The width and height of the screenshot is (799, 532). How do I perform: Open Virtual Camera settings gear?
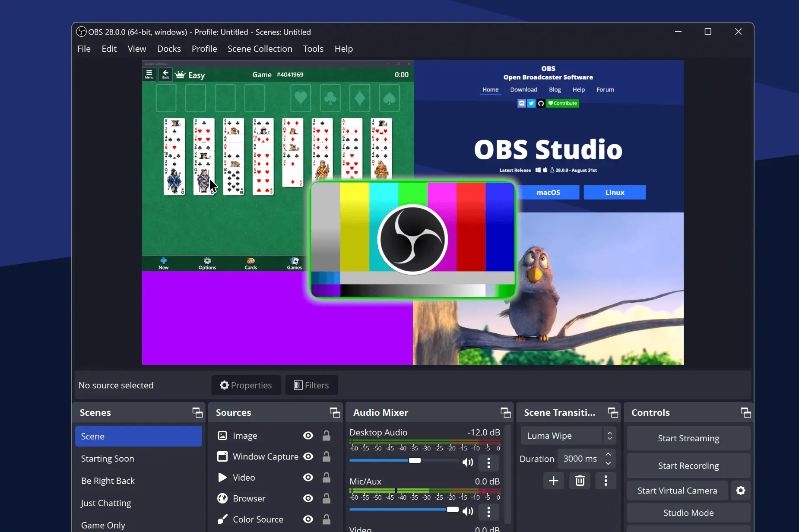[741, 491]
